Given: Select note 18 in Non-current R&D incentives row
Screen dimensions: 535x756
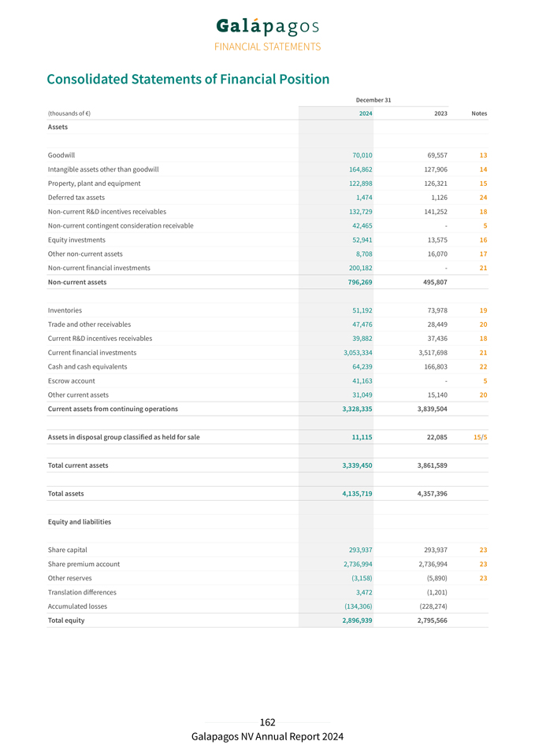Looking at the screenshot, I should click(x=483, y=212).
